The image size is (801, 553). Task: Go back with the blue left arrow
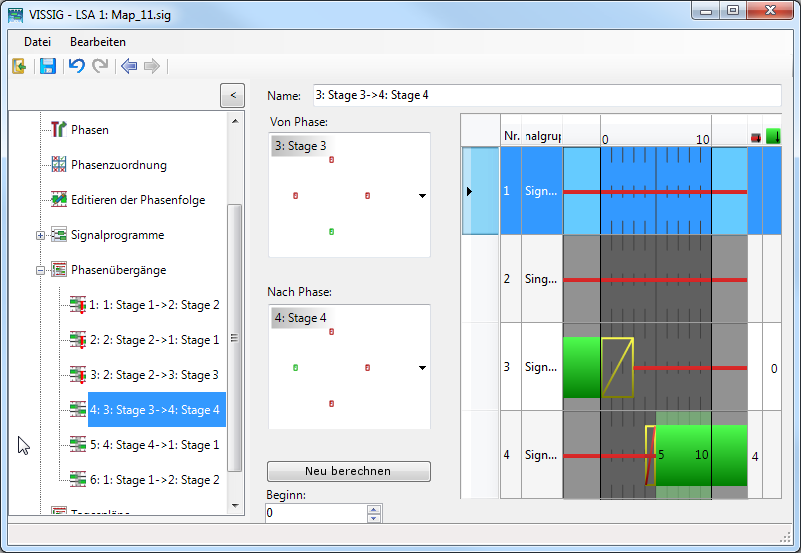pyautogui.click(x=128, y=66)
